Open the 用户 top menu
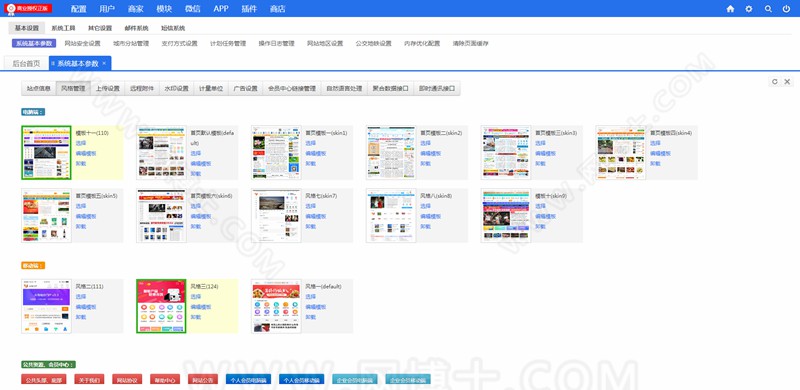The image size is (800, 390). 107,9
